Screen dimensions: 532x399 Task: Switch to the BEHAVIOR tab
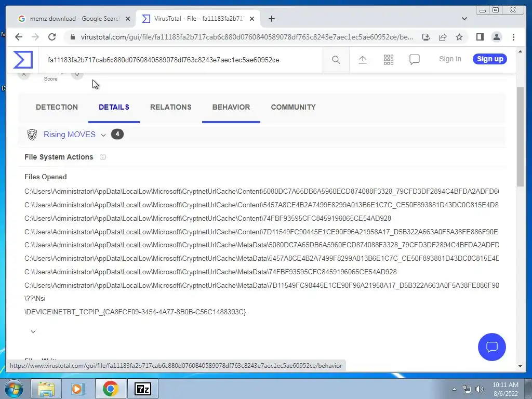231,107
